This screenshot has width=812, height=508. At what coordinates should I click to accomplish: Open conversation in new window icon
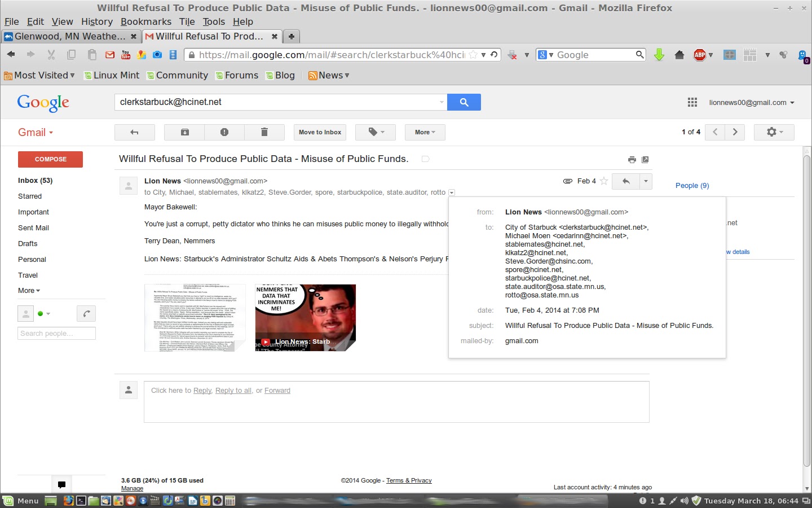(x=645, y=160)
